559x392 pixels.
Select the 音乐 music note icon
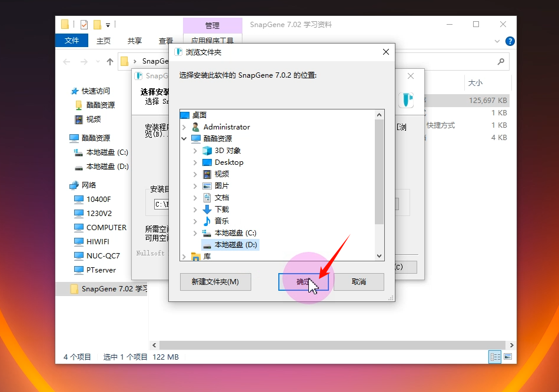pos(207,221)
